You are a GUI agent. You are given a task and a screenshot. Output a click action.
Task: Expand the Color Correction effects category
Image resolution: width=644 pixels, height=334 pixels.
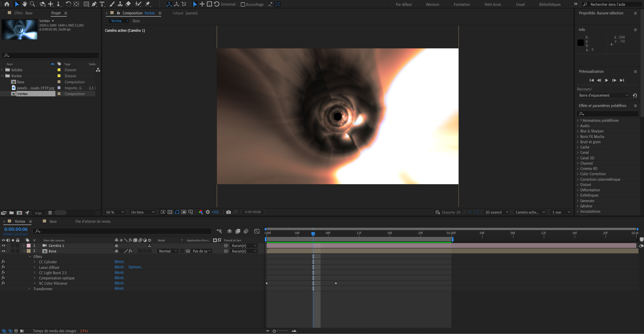[x=578, y=174]
